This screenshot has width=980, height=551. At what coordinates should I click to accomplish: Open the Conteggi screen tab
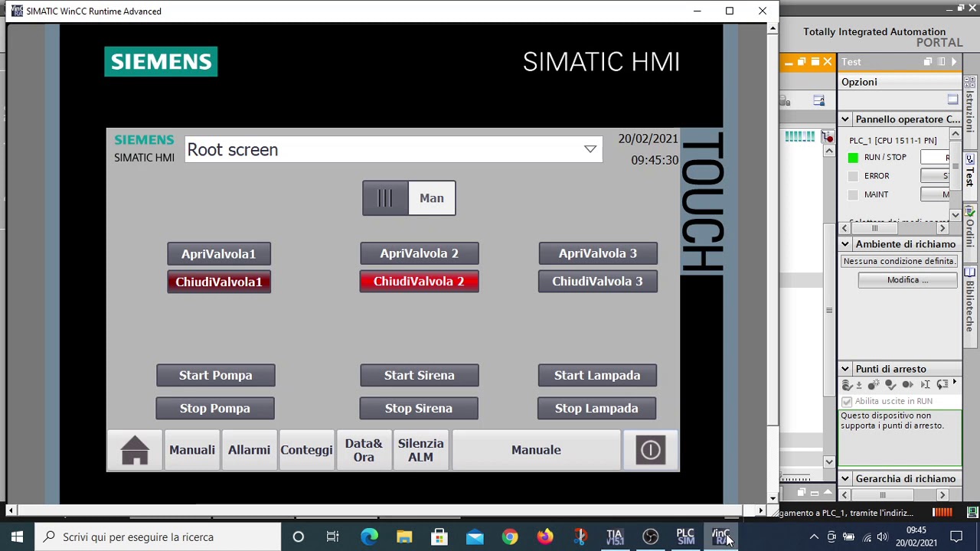pos(306,450)
